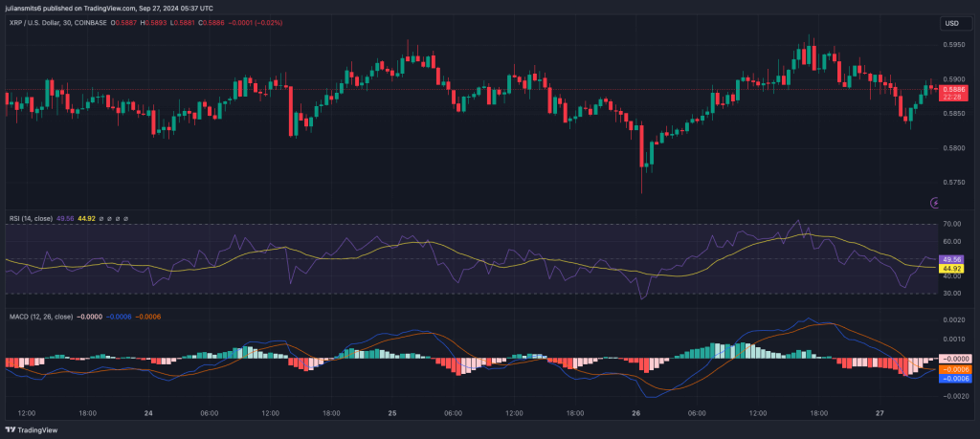Click the purple 49.56 RSI scale tag
This screenshot has width=980, height=439.
952,259
